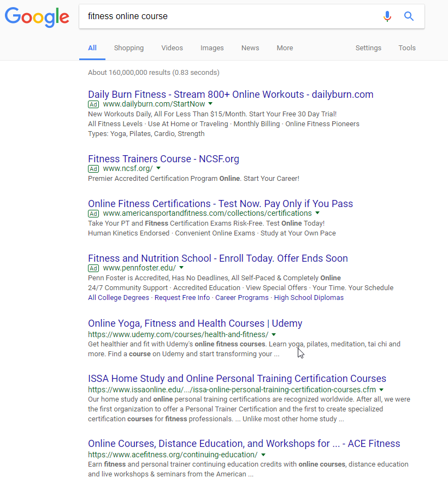Click the Request Free Info sitelink

tap(182, 298)
